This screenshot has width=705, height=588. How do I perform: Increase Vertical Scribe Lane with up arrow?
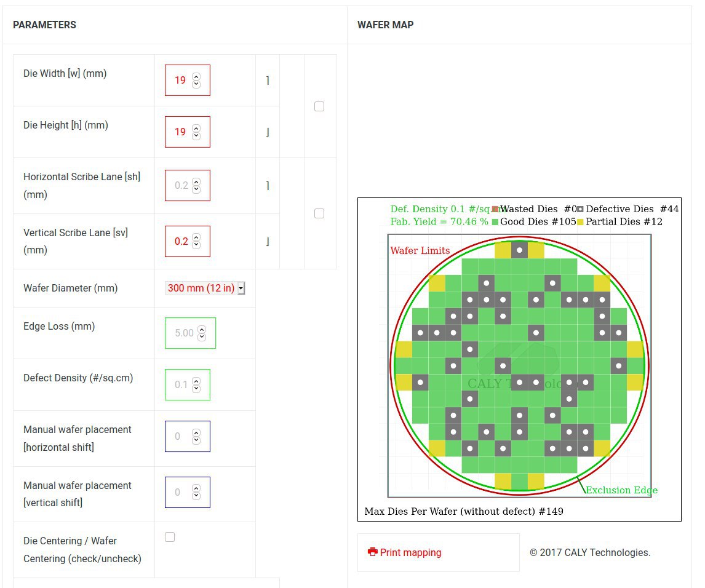pyautogui.click(x=196, y=238)
